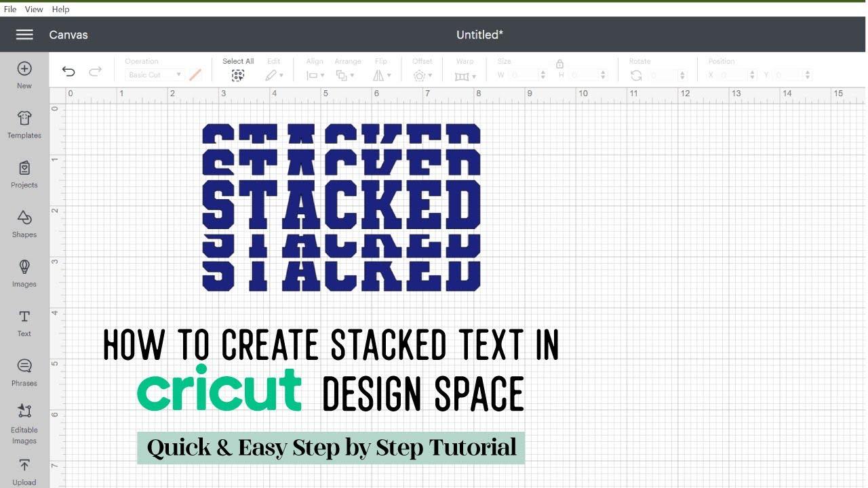Click the Position Y field
Viewport: 868px width, 488px height.
788,75
